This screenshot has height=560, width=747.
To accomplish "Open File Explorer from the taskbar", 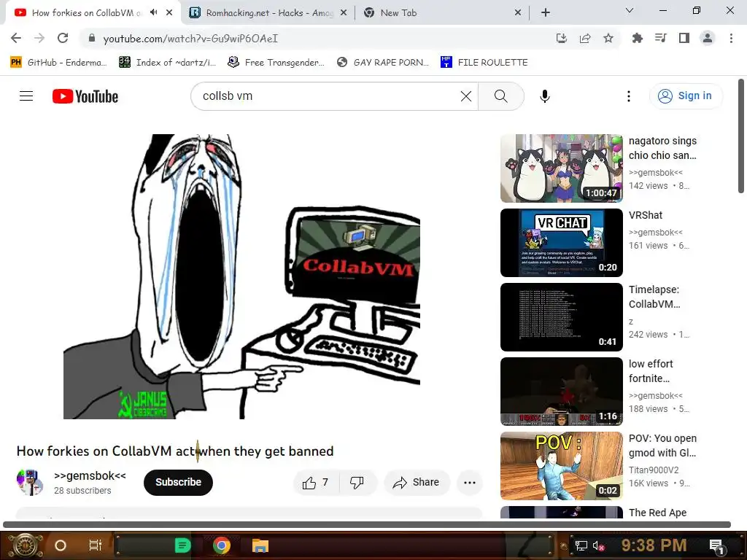I will click(260, 545).
